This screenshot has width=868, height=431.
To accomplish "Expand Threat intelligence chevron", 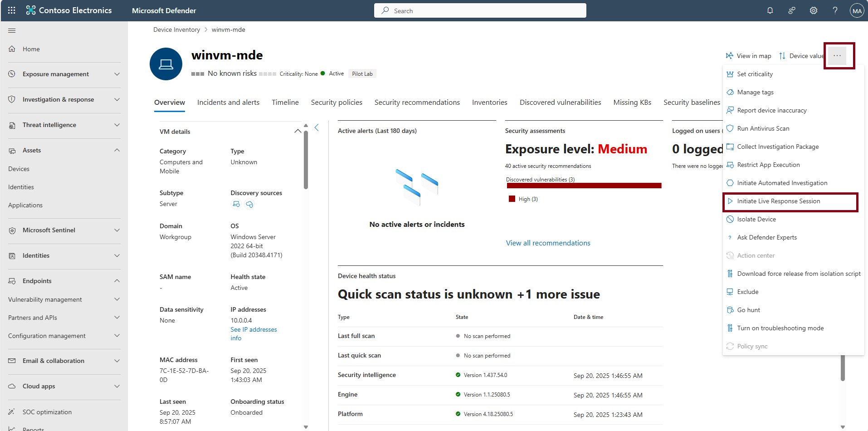I will [117, 125].
